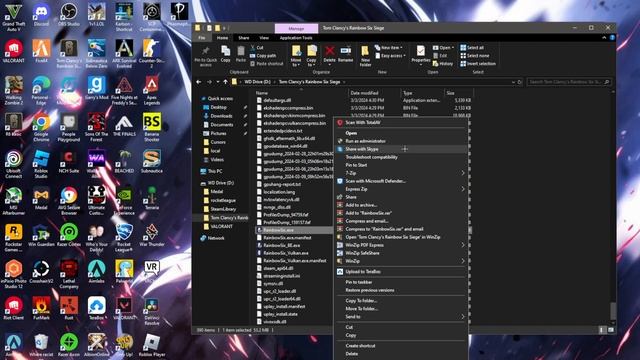Select the Ubisoft Connect desktop icon
The width and height of the screenshot is (640, 360).
tap(13, 164)
